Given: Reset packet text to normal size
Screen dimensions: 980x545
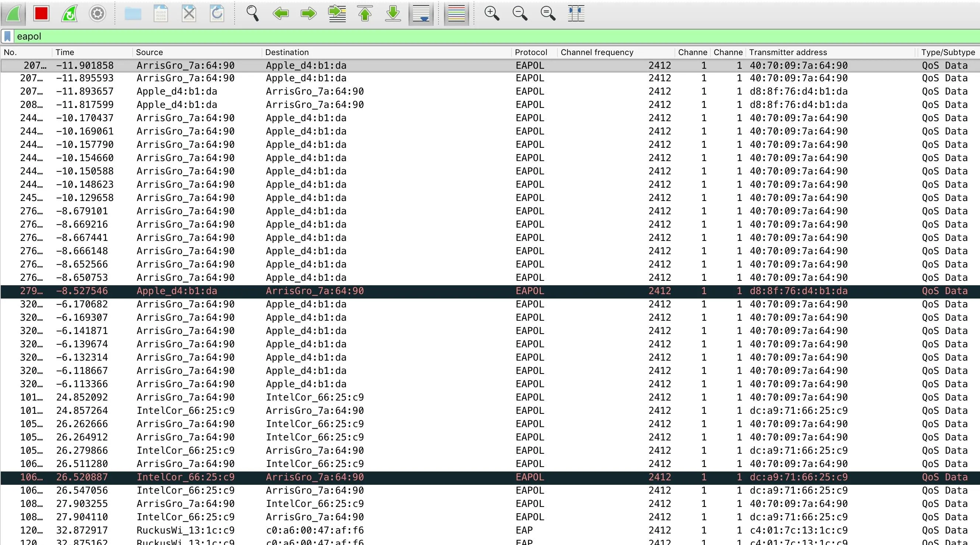Looking at the screenshot, I should (x=548, y=14).
